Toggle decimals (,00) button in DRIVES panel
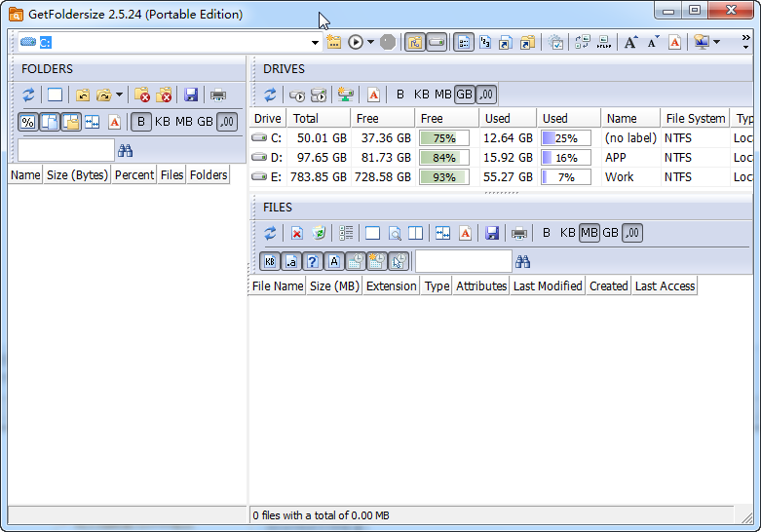Viewport: 761px width, 532px height. [x=486, y=95]
